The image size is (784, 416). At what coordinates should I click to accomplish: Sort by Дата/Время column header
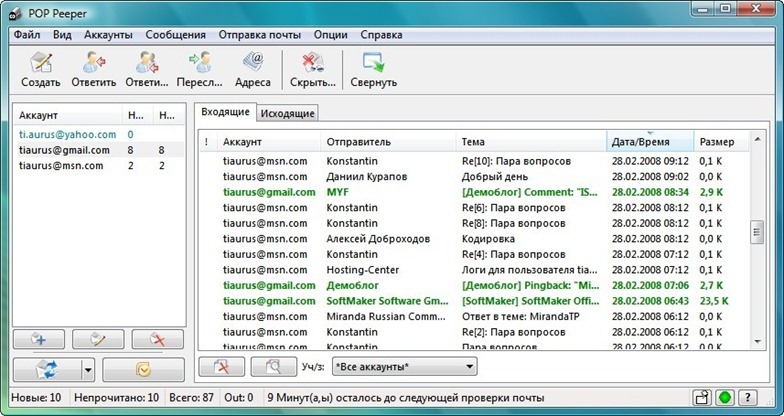point(650,142)
